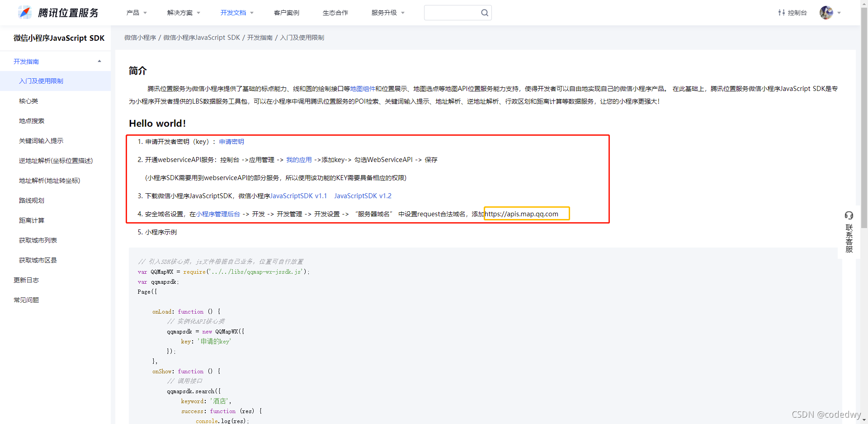Open the 小程序管理后台 link

click(219, 214)
